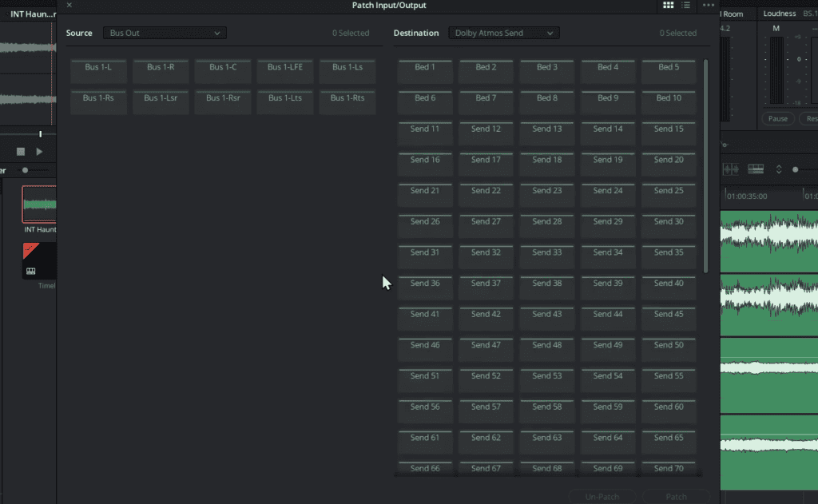The width and height of the screenshot is (818, 504).
Task: Click the stop playback button
Action: (x=21, y=152)
